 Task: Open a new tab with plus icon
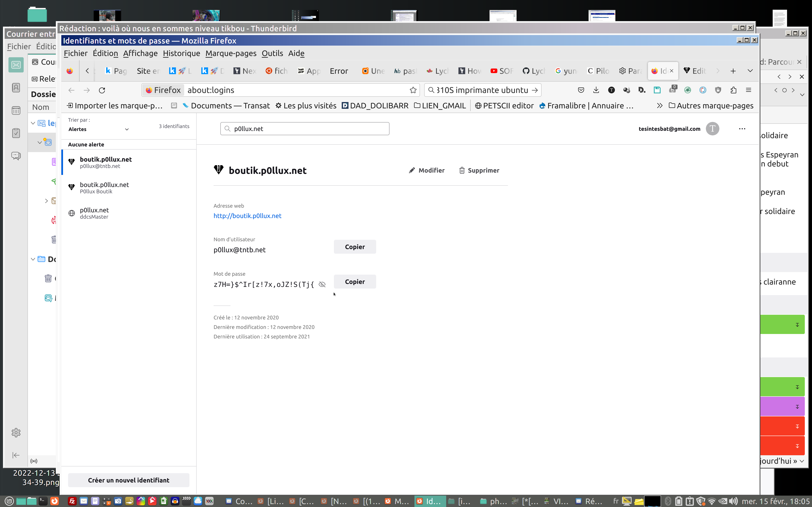[733, 71]
